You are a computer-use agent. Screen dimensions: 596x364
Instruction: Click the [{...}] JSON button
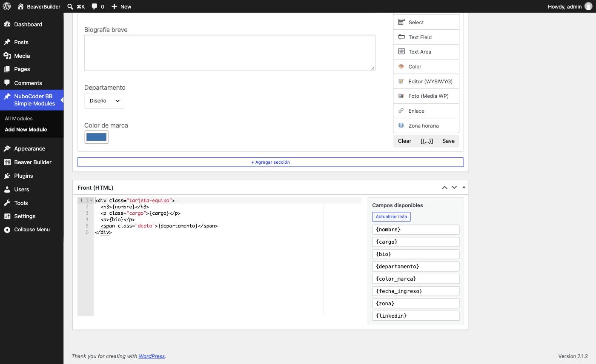(427, 141)
